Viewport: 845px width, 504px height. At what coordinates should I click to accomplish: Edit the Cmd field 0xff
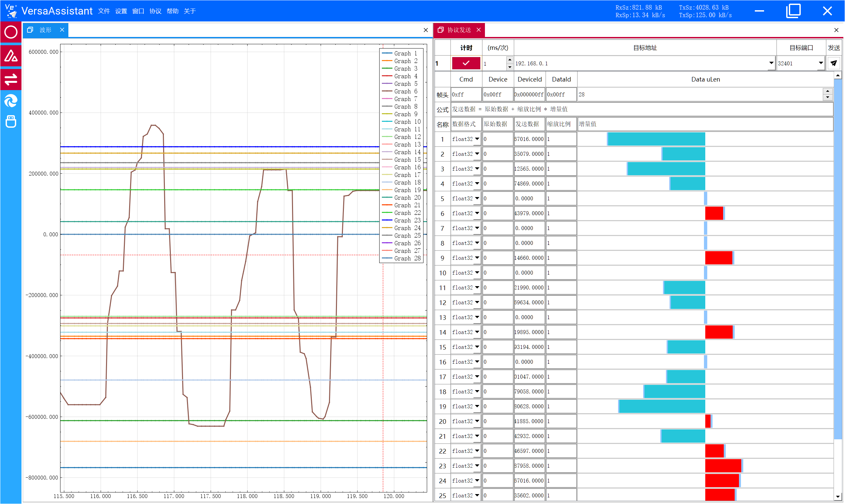[466, 95]
